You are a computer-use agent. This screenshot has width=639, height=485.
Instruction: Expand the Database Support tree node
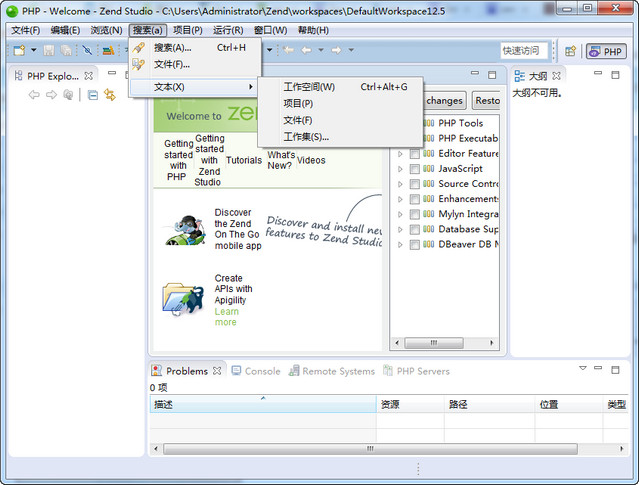(400, 229)
